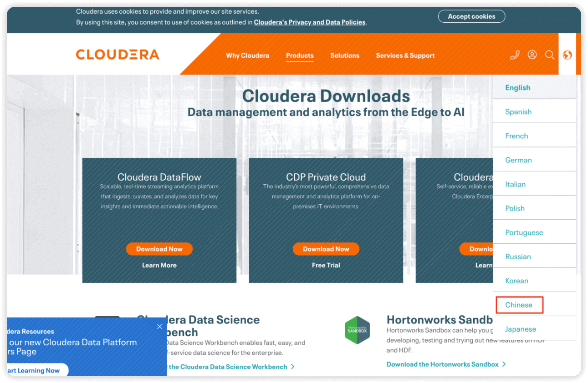This screenshot has height=383, width=588.
Task: Select French from language list
Action: pos(534,136)
